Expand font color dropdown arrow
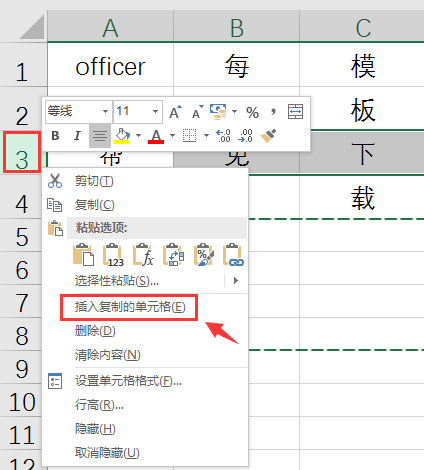Screen dimensions: 424x470 click(x=172, y=136)
